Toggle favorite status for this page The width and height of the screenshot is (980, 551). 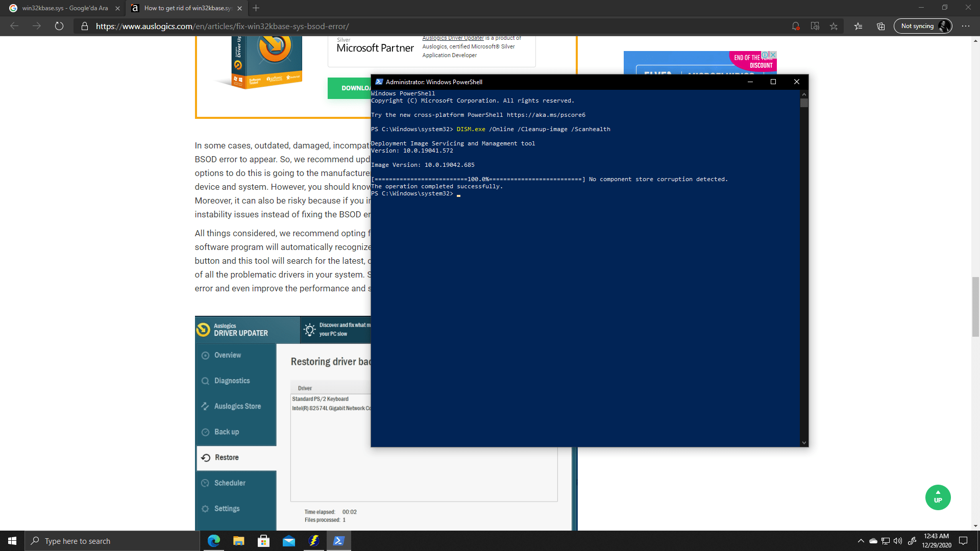834,26
